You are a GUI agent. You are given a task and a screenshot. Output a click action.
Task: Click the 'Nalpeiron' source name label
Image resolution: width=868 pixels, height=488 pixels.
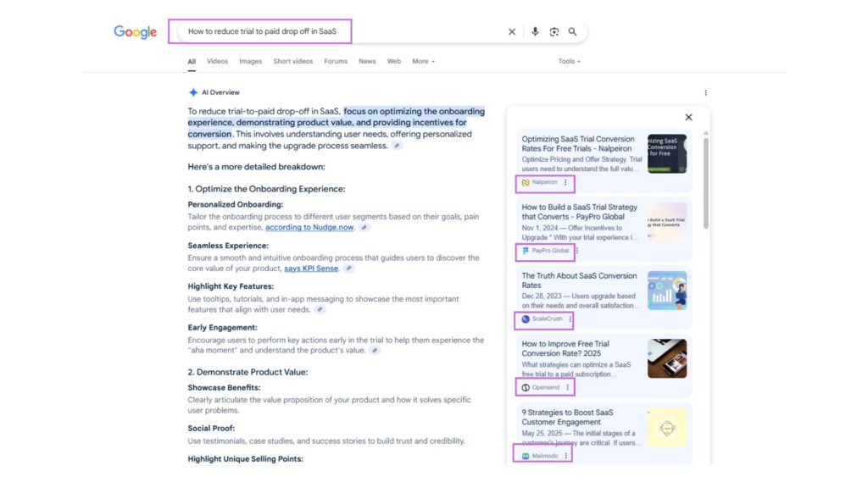[545, 182]
